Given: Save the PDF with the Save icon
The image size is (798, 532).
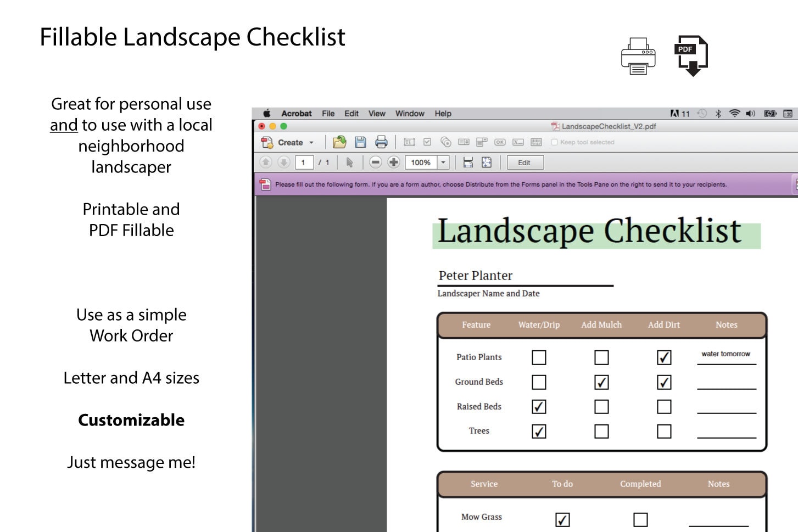Looking at the screenshot, I should (x=361, y=142).
